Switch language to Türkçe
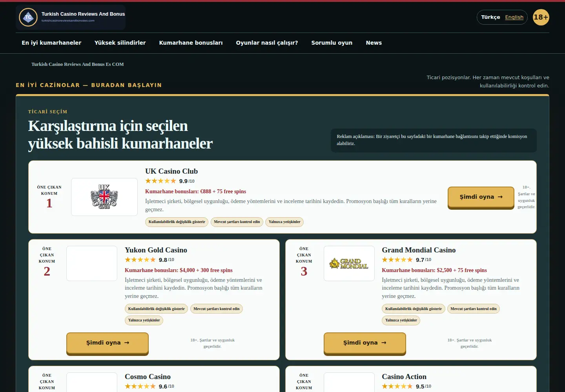 click(x=490, y=17)
